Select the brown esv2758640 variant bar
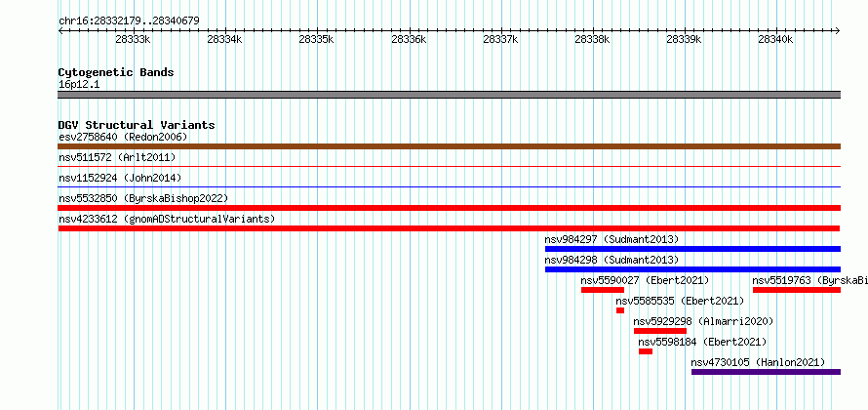The width and height of the screenshot is (868, 410). (449, 146)
